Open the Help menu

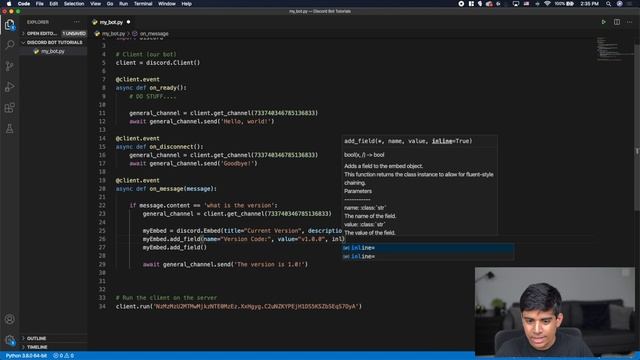[x=187, y=4]
